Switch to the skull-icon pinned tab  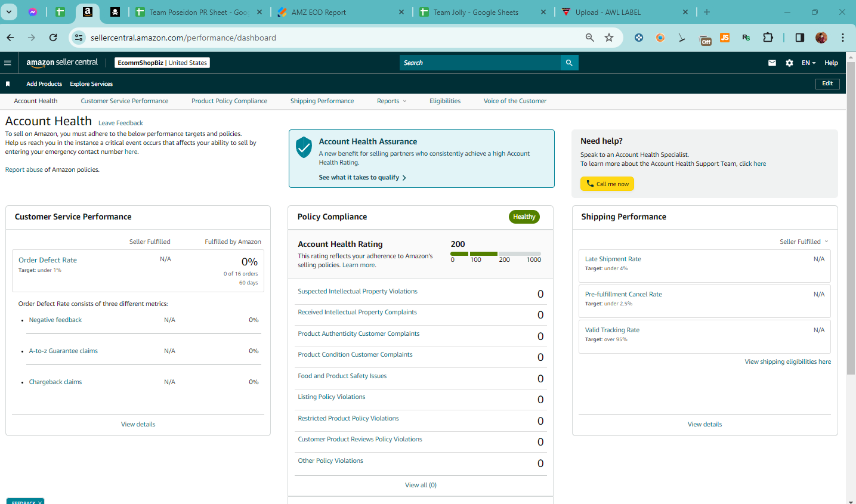[115, 12]
